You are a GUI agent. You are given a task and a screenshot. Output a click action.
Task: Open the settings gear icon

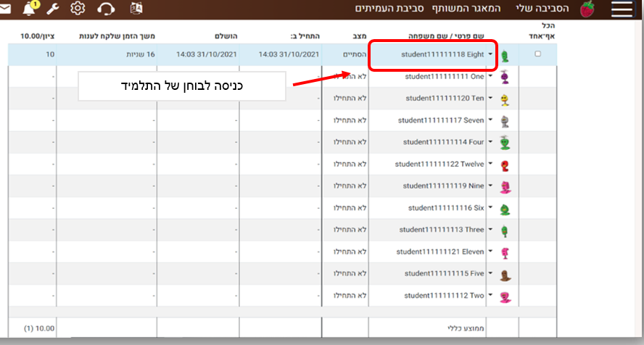point(78,9)
